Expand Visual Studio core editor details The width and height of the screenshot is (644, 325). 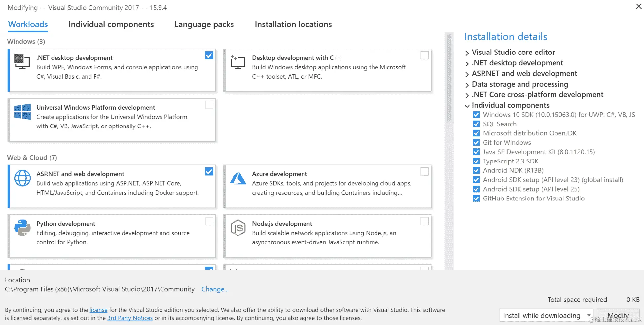(467, 53)
